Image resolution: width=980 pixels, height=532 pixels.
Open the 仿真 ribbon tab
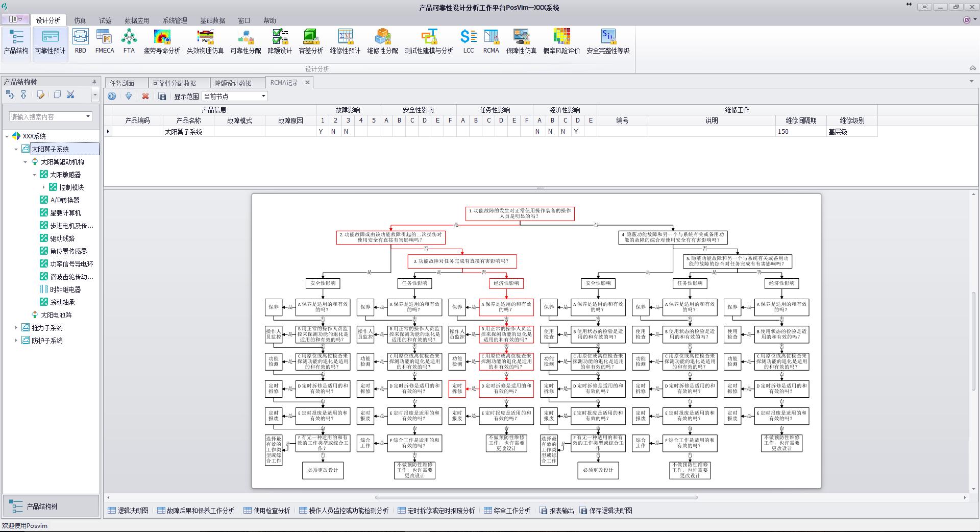pos(80,20)
